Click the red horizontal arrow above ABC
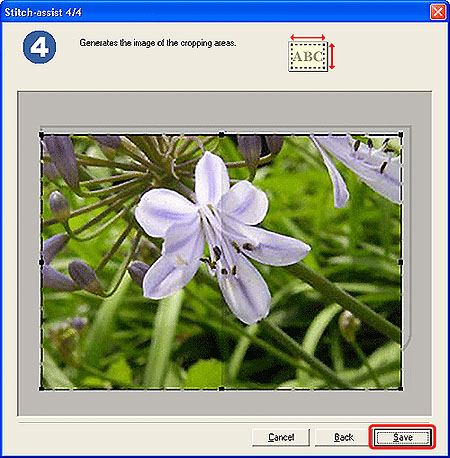 point(308,37)
